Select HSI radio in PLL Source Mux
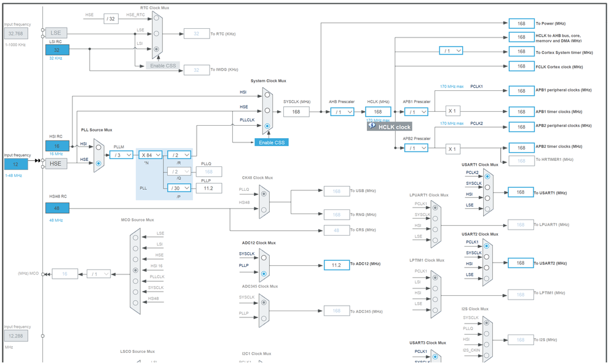Screen dimensions: 614x364 (98, 147)
